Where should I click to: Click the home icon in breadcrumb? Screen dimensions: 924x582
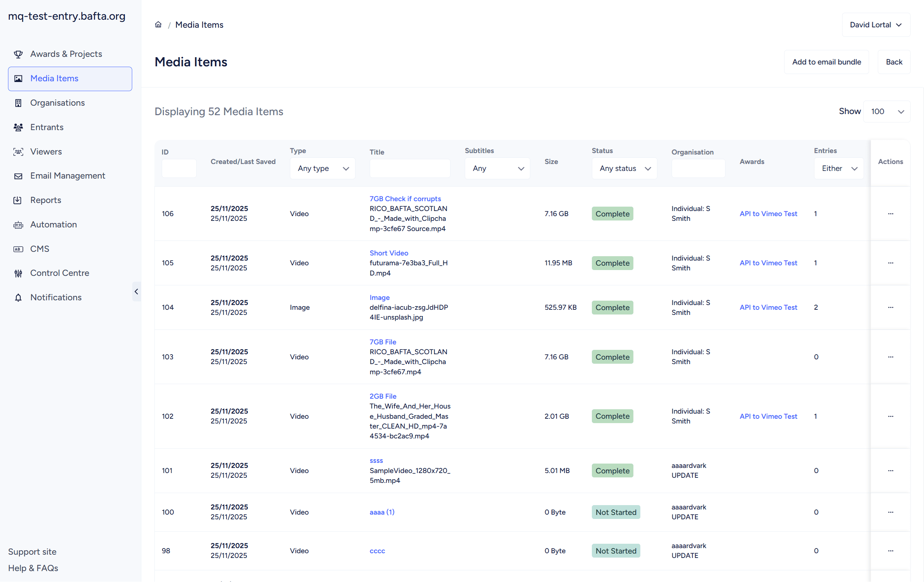[x=158, y=24]
